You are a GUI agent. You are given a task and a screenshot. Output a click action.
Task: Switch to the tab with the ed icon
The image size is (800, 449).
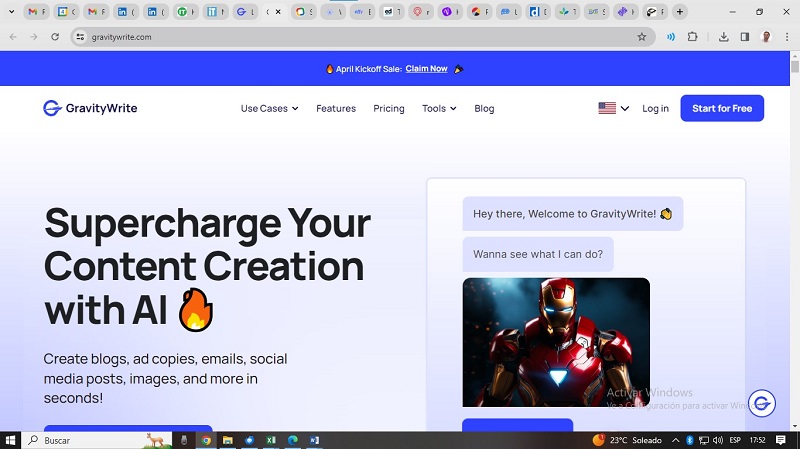[x=392, y=12]
